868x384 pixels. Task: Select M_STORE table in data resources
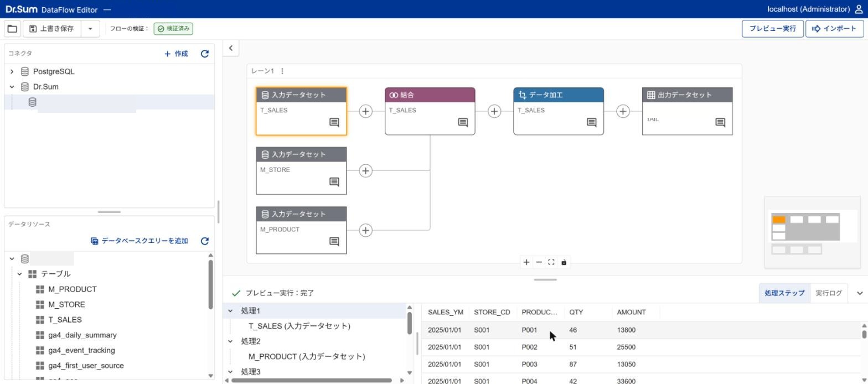66,305
